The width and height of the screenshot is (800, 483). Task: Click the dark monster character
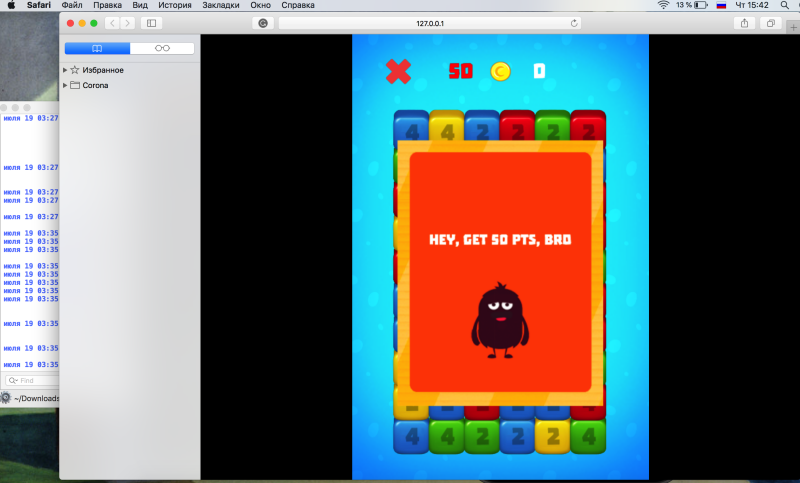(500, 320)
